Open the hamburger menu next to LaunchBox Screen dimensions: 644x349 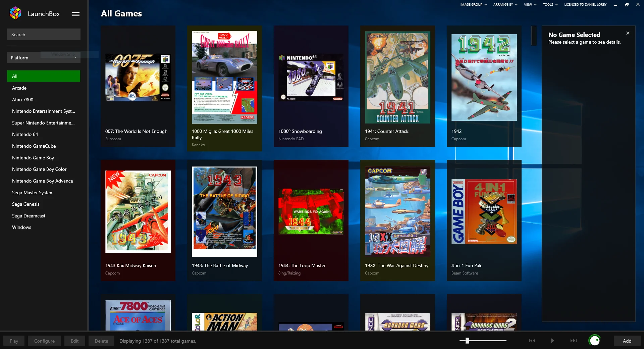[76, 14]
